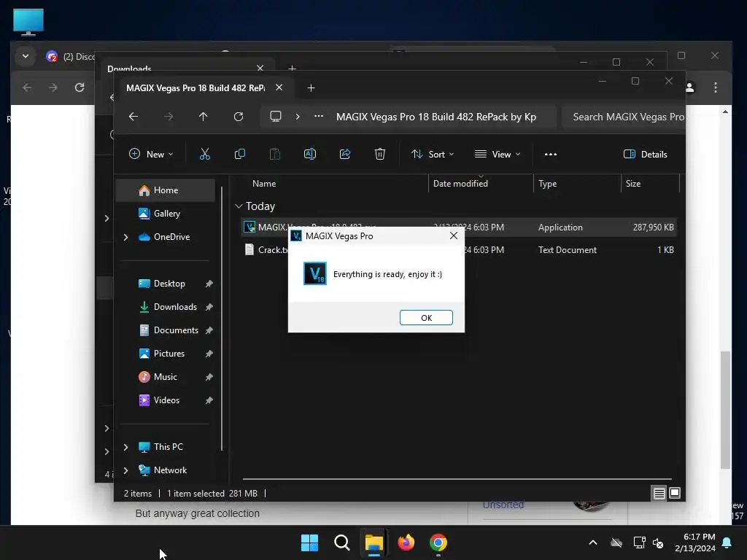Close the MAGIX Vegas Pro dialog
The width and height of the screenshot is (747, 560).
point(454,236)
